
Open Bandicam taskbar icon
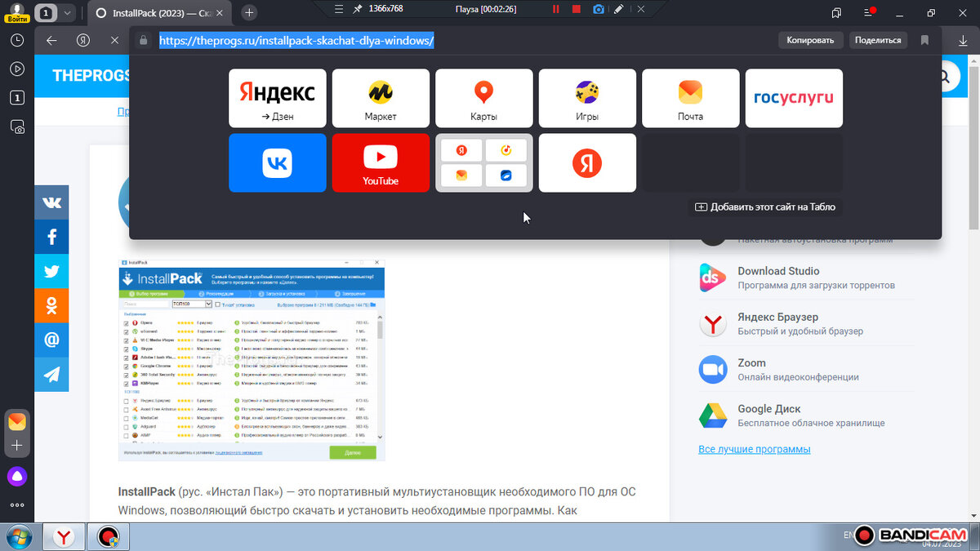click(109, 537)
